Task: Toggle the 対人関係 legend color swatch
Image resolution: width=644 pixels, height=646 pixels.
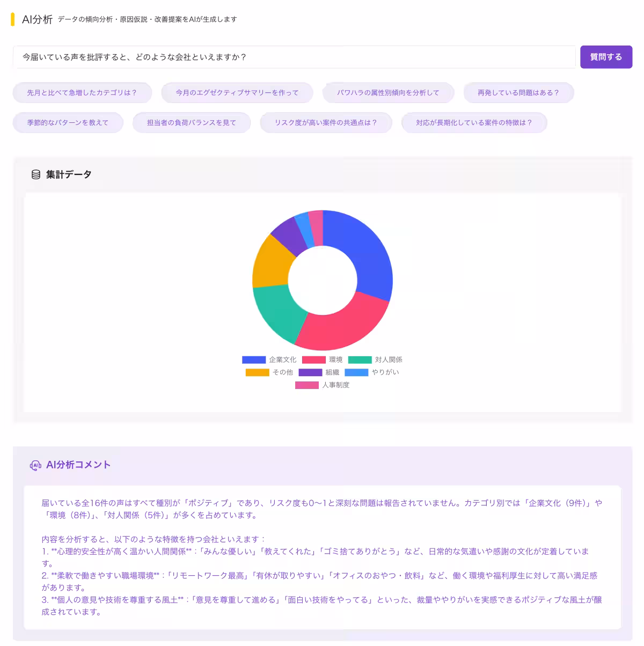Action: point(360,360)
